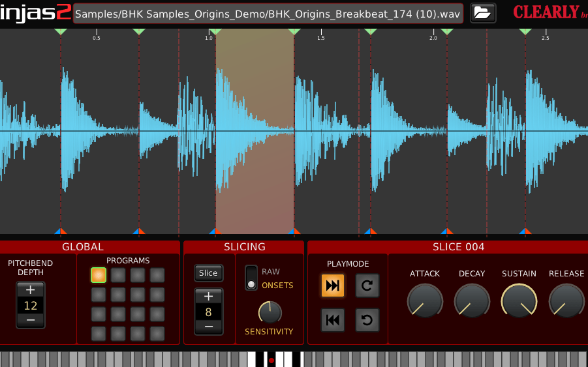The height and width of the screenshot is (367, 588).
Task: Select loop forward playmode icon
Action: coord(367,286)
